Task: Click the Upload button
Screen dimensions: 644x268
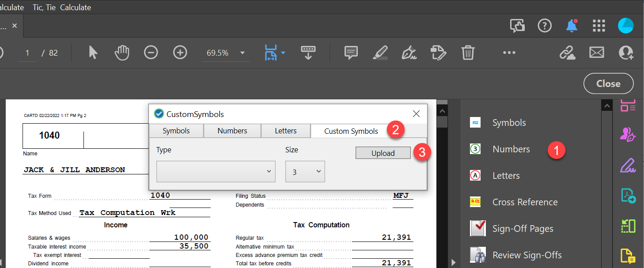Action: pos(383,153)
